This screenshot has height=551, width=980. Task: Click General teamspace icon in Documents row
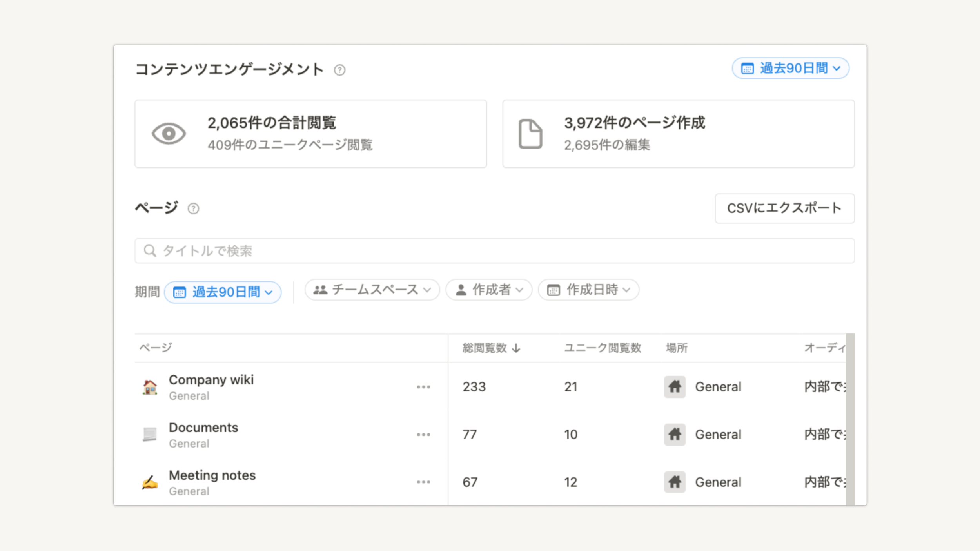tap(675, 434)
